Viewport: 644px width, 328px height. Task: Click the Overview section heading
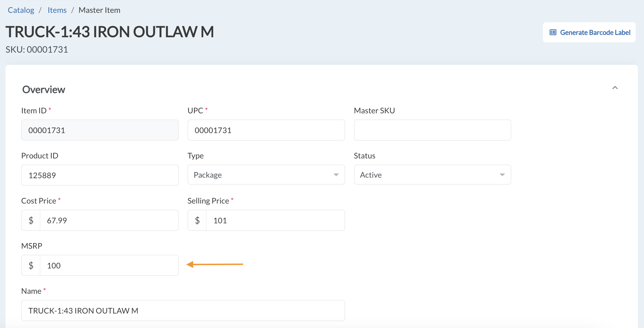(x=44, y=89)
